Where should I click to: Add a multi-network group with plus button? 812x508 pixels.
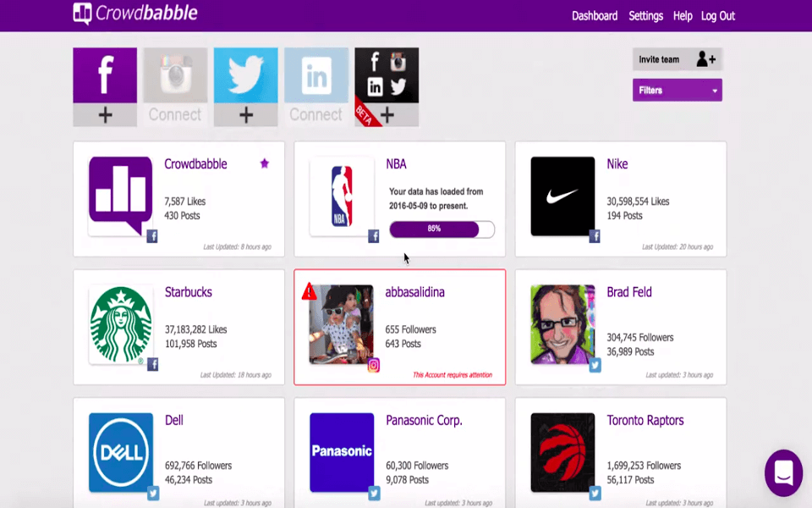(x=387, y=114)
